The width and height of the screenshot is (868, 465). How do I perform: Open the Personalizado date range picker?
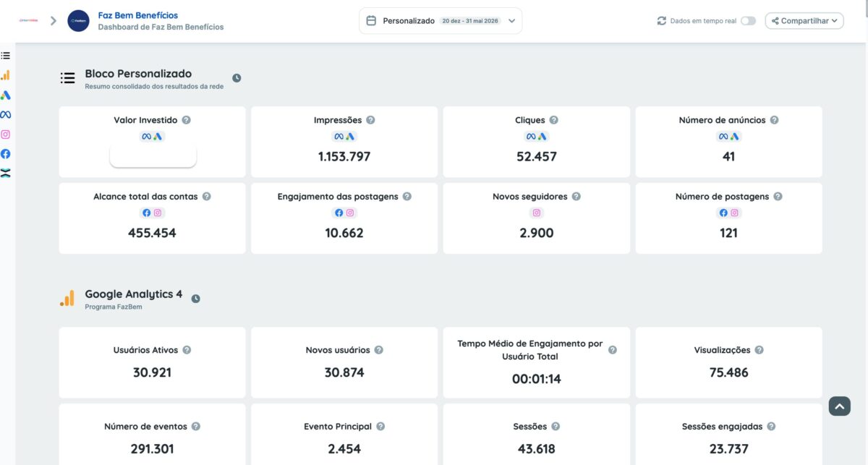441,21
